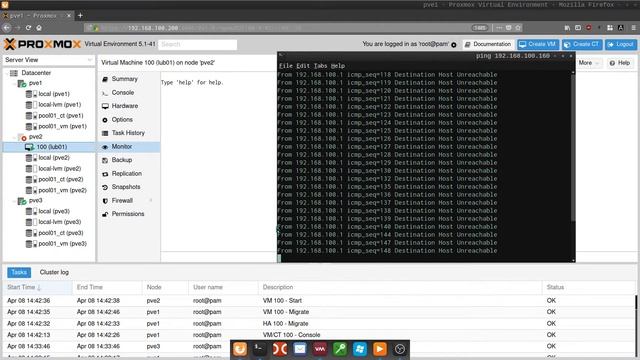Open the Summary section of VM 100

(124, 79)
